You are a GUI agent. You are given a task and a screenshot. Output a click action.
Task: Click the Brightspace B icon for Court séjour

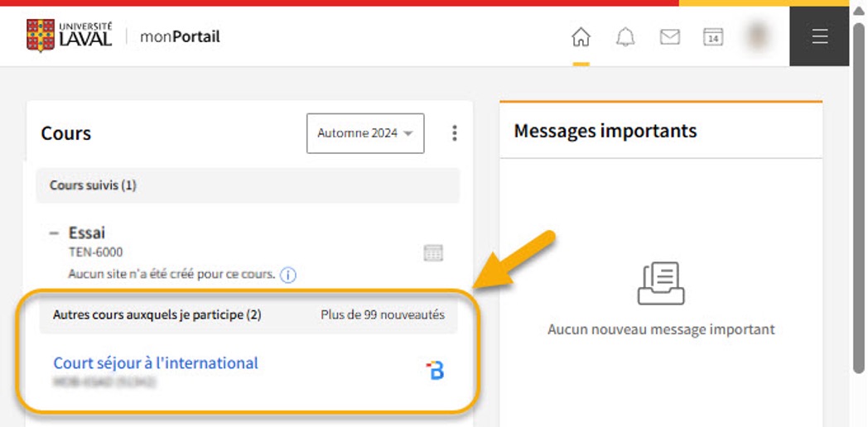436,371
